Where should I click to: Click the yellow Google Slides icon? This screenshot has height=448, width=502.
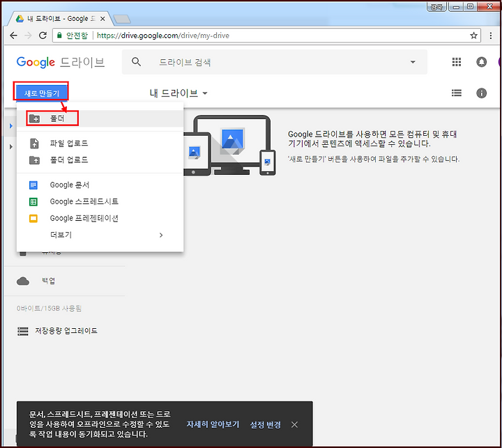(33, 218)
